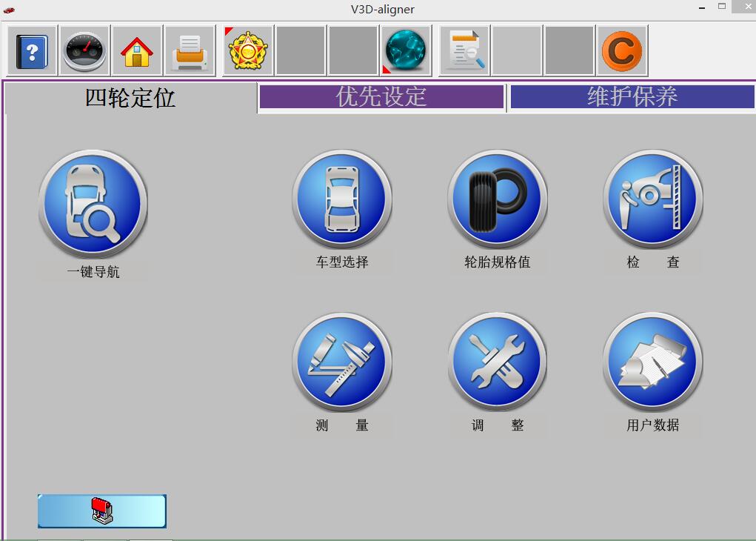Switch to the 维护保养 tab
This screenshot has width=756, height=541.
632,97
